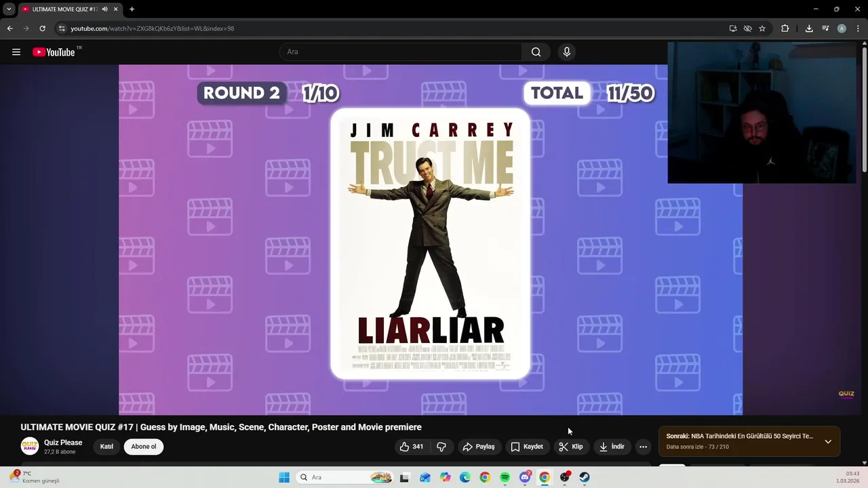Viewport: 868px width, 488px height.
Task: Create a clip with the Klip button
Action: pos(571,447)
